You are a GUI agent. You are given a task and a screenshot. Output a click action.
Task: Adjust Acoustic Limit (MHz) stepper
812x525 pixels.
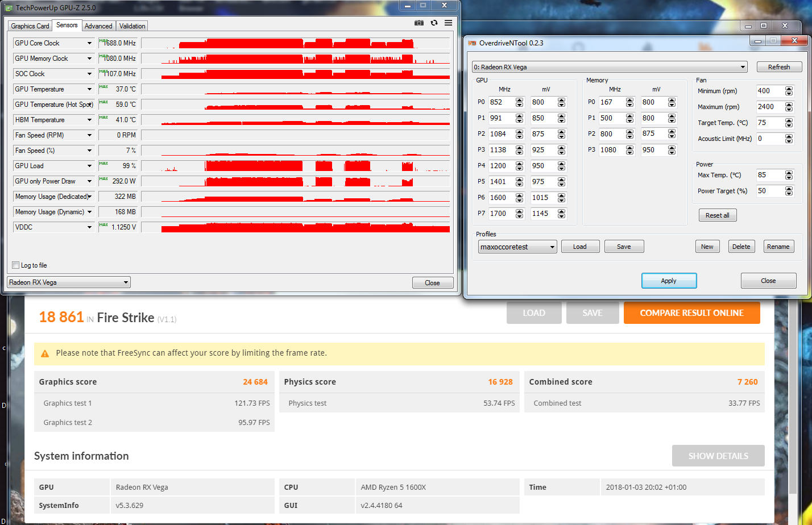789,139
